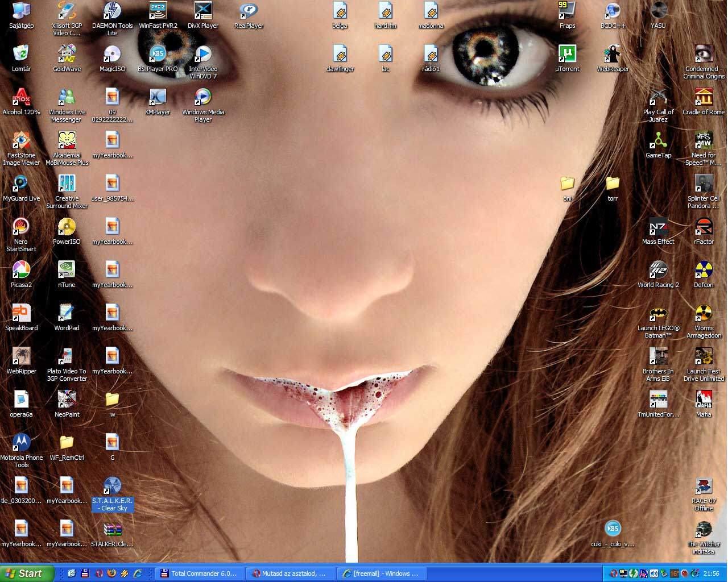The height and width of the screenshot is (582, 728).
Task: Launch DivX Player shortcut
Action: pos(203,15)
